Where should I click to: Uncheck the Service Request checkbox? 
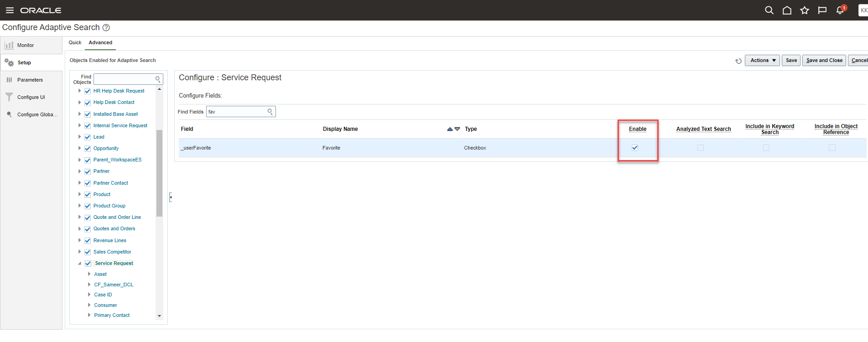tap(88, 264)
